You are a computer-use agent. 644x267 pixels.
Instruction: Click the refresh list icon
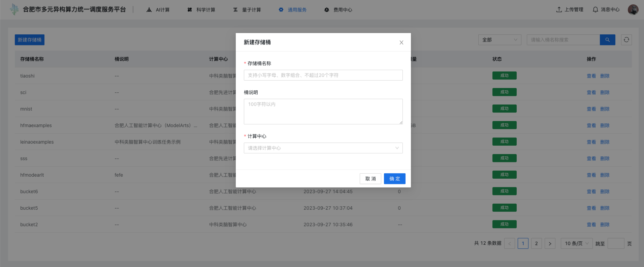tap(626, 40)
